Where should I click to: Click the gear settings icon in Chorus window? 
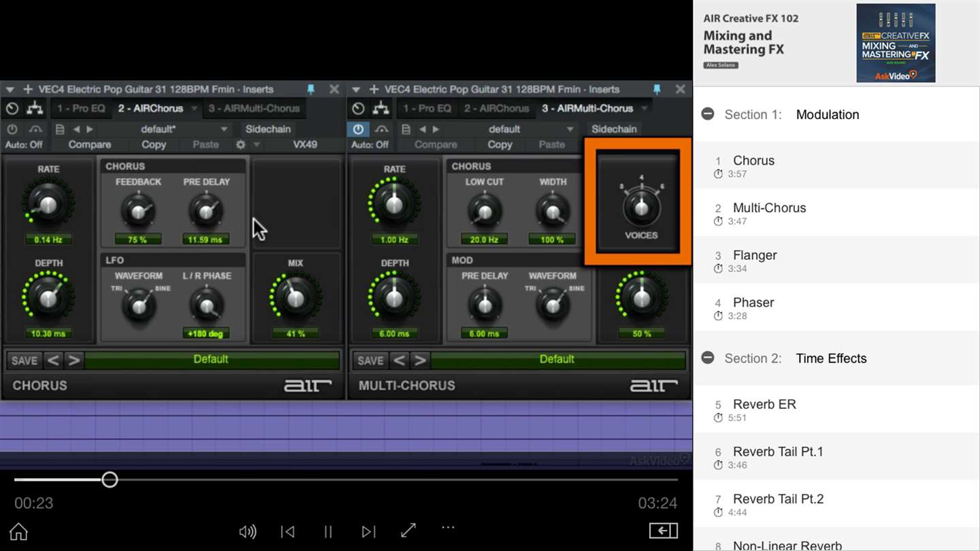point(240,144)
